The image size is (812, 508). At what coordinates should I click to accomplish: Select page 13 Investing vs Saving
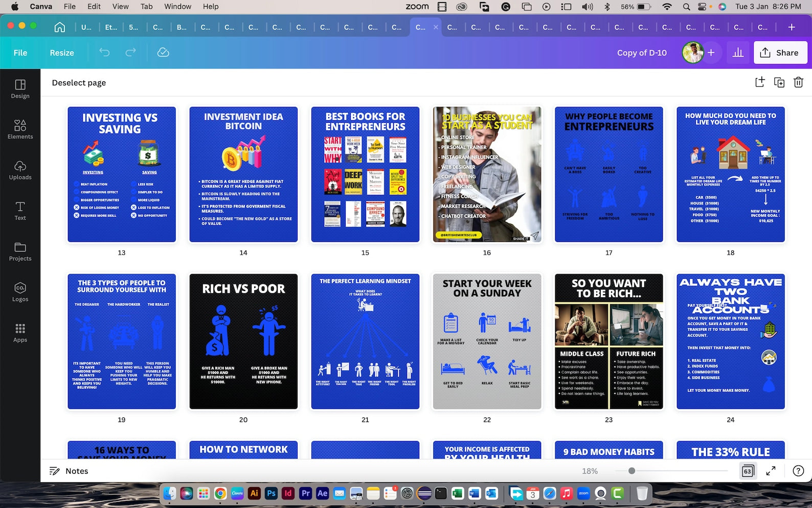pos(122,174)
